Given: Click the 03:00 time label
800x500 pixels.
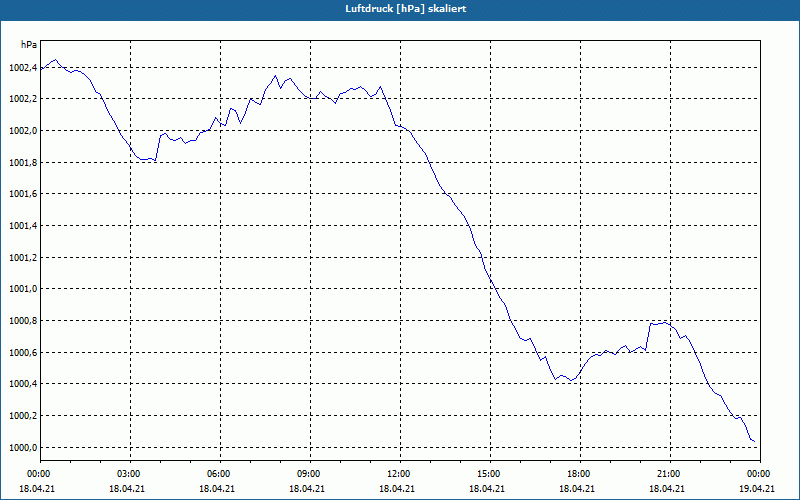Looking at the screenshot, I should tap(131, 474).
